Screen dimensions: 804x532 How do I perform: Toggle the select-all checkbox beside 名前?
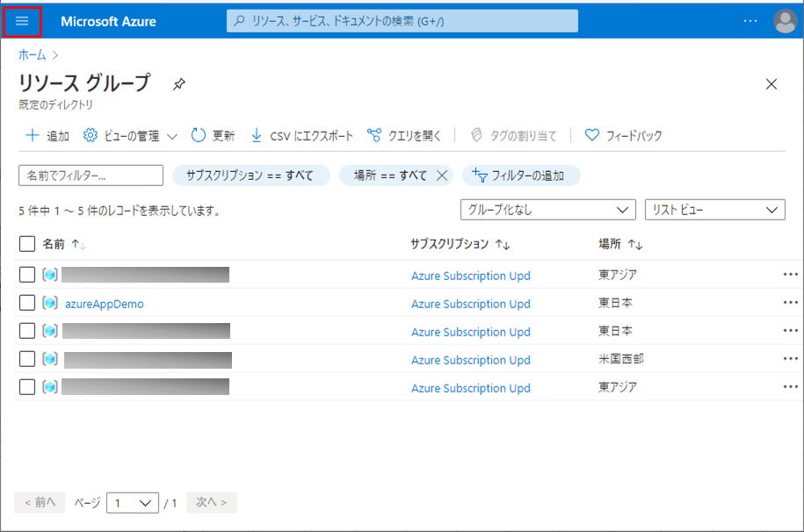click(27, 244)
